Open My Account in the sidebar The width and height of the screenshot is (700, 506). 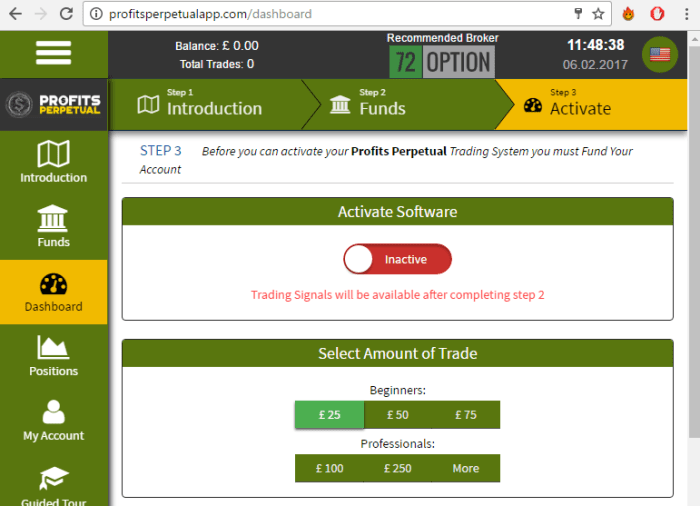(x=54, y=421)
